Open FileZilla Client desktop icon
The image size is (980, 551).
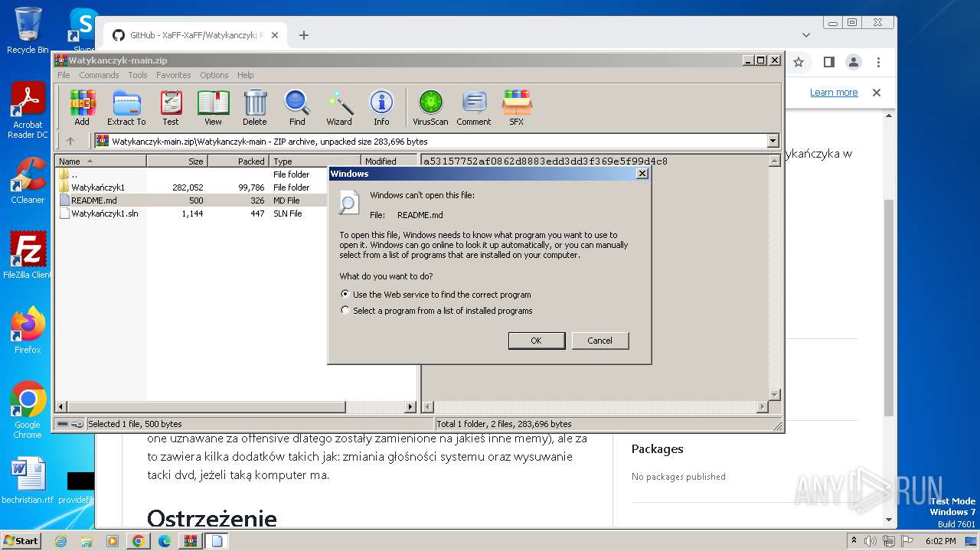tap(28, 256)
